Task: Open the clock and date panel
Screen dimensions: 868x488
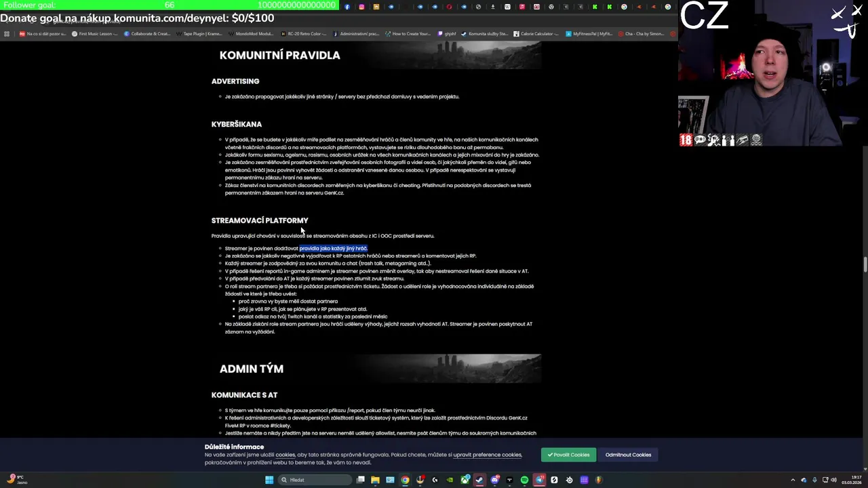Action: coord(852,480)
